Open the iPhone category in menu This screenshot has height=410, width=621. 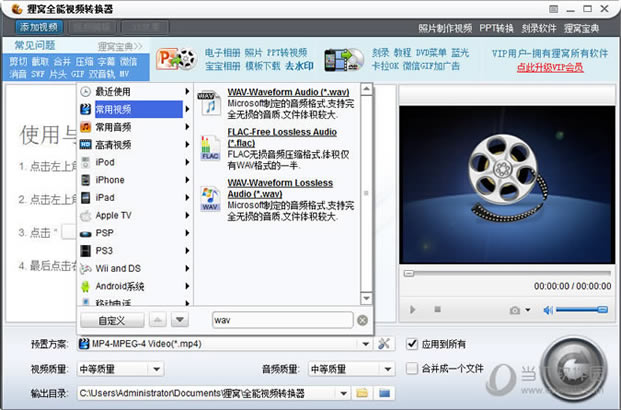110,179
